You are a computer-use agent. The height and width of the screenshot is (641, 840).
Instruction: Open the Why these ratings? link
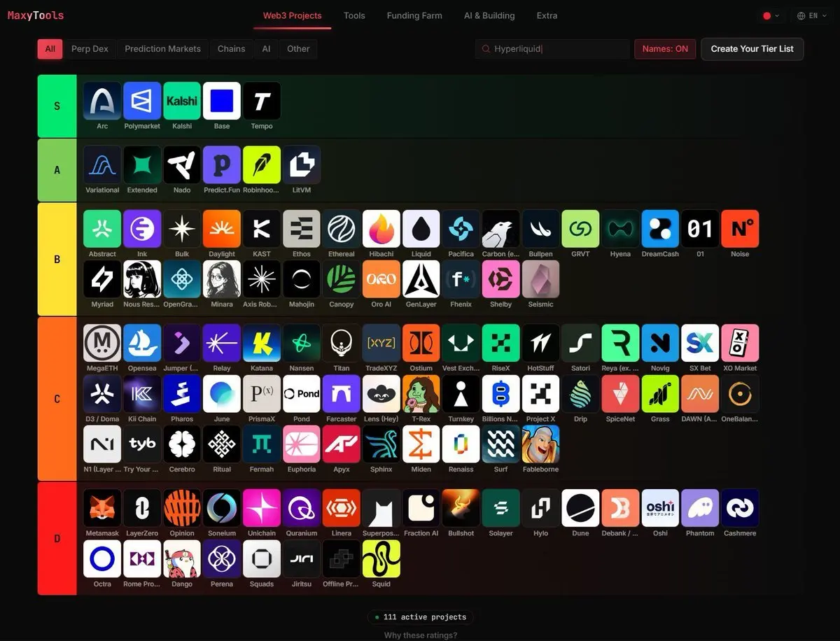click(x=420, y=635)
